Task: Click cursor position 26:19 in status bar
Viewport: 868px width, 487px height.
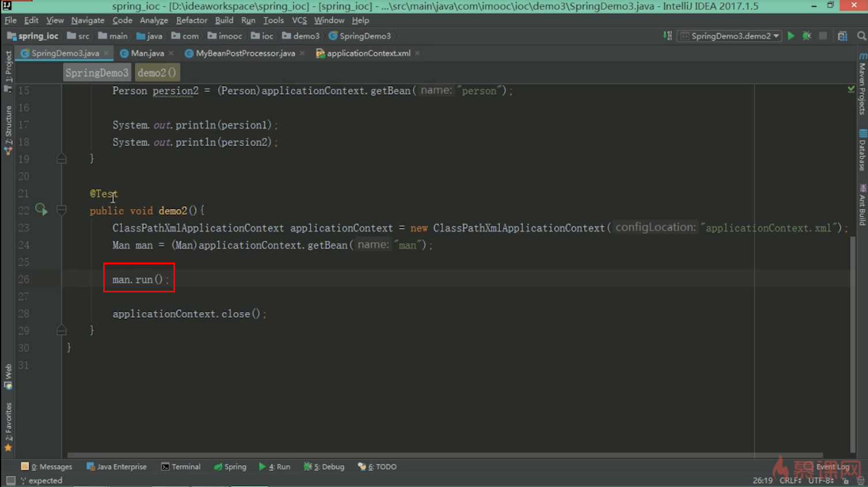Action: tap(763, 480)
